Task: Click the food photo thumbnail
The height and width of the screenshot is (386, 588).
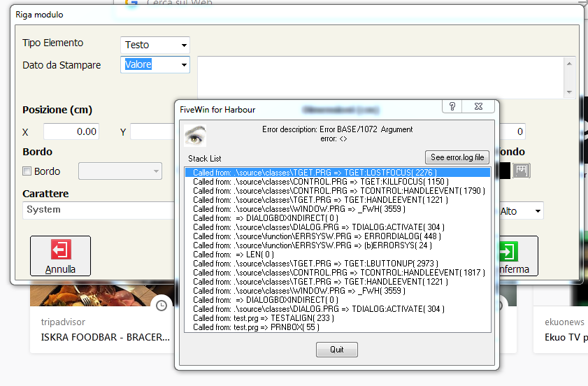Action: [x=102, y=295]
